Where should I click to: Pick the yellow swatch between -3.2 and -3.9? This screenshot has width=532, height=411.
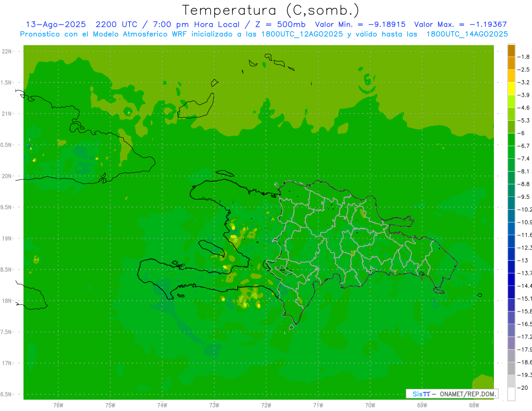511,89
